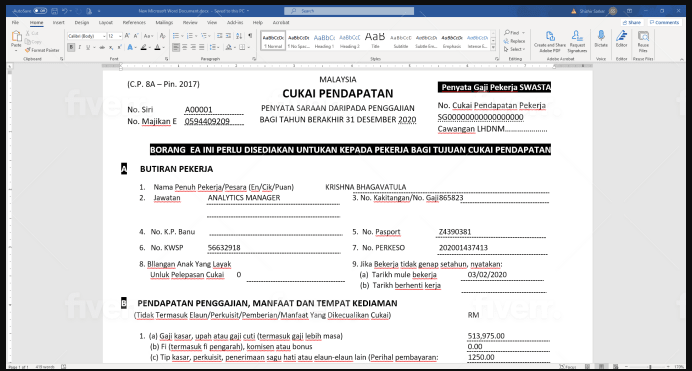Toggle Bold formatting button
Image resolution: width=692 pixels, height=371 pixels.
[71, 47]
